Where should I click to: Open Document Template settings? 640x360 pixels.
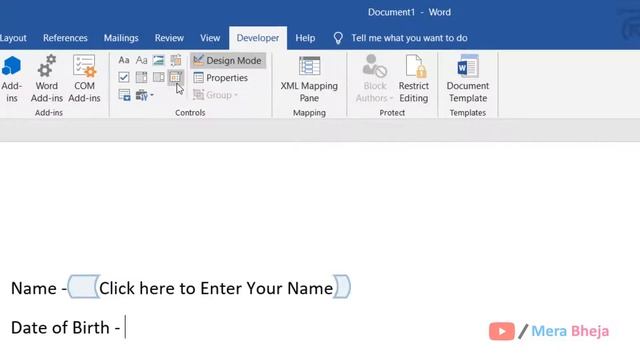(x=468, y=79)
